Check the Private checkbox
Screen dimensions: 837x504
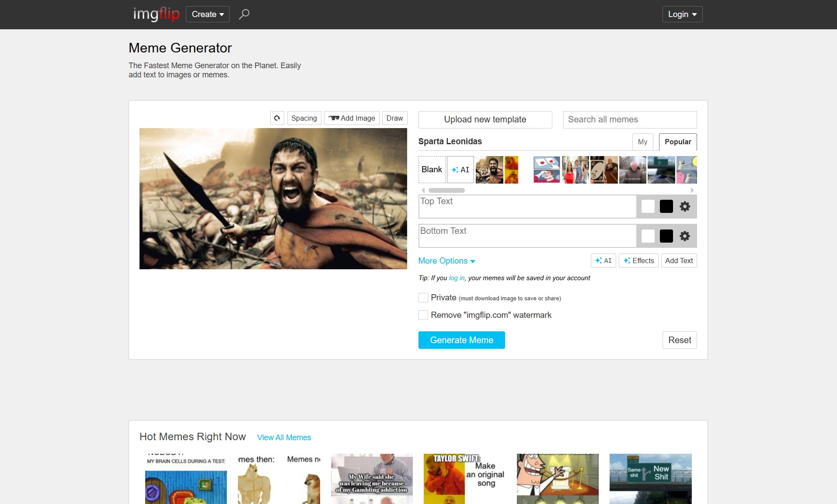coord(423,298)
